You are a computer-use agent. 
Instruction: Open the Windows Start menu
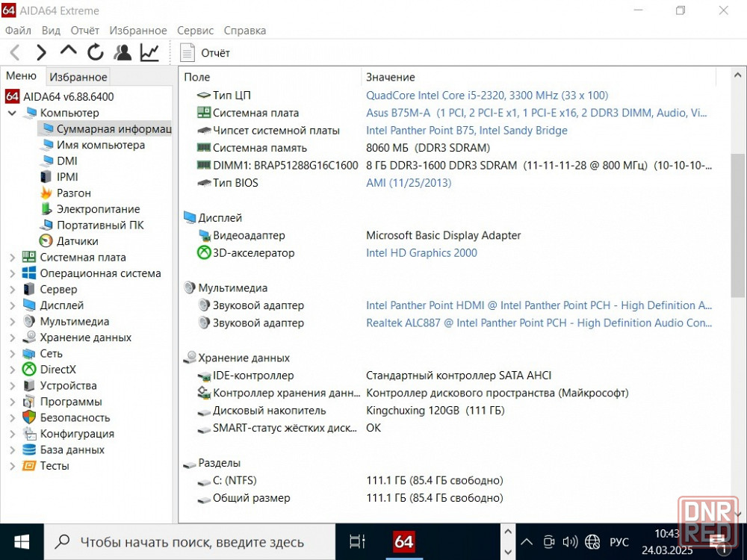pos(22,542)
